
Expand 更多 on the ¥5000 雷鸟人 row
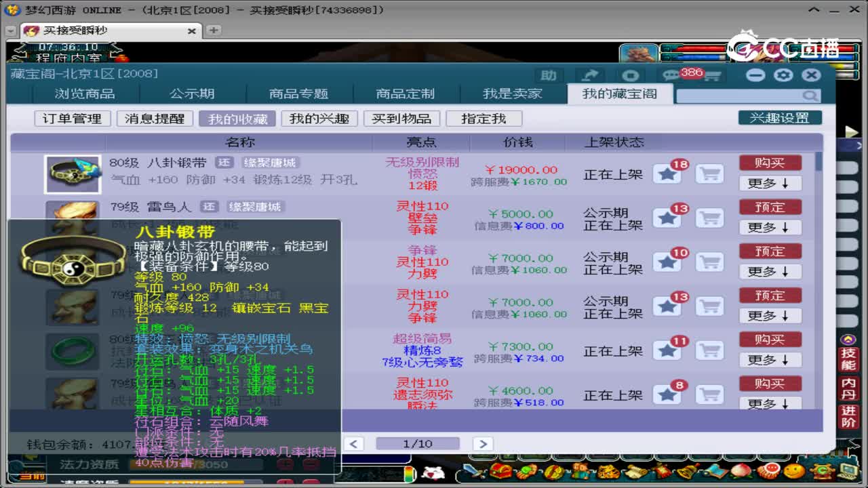(x=770, y=227)
